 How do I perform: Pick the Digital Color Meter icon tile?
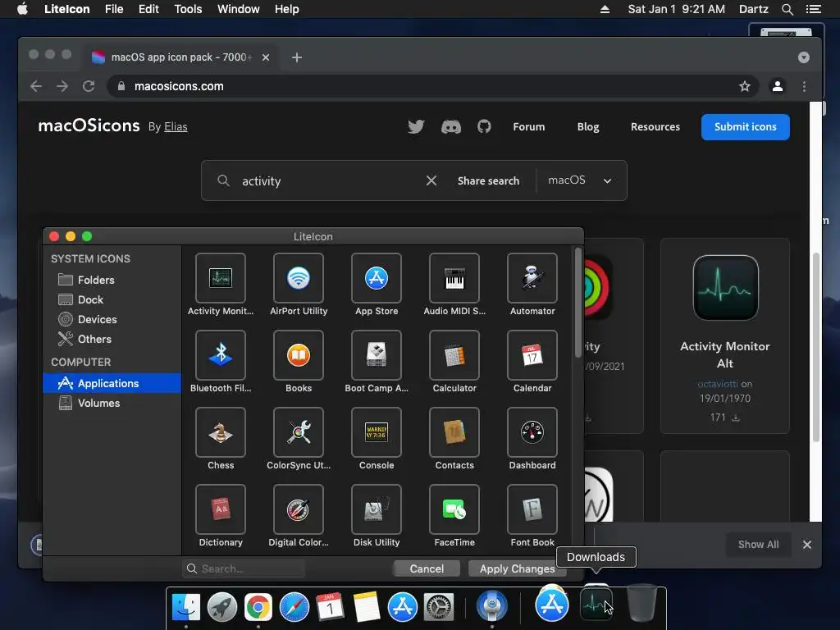pyautogui.click(x=299, y=509)
